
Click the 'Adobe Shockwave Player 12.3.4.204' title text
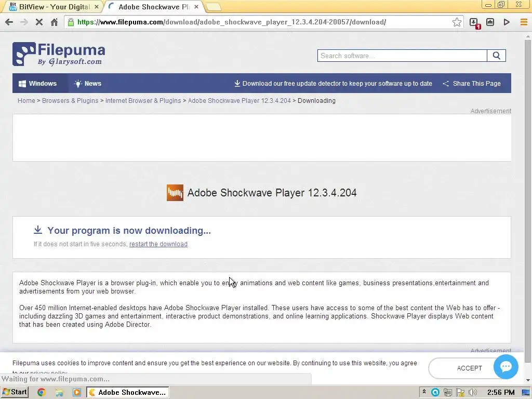(272, 193)
